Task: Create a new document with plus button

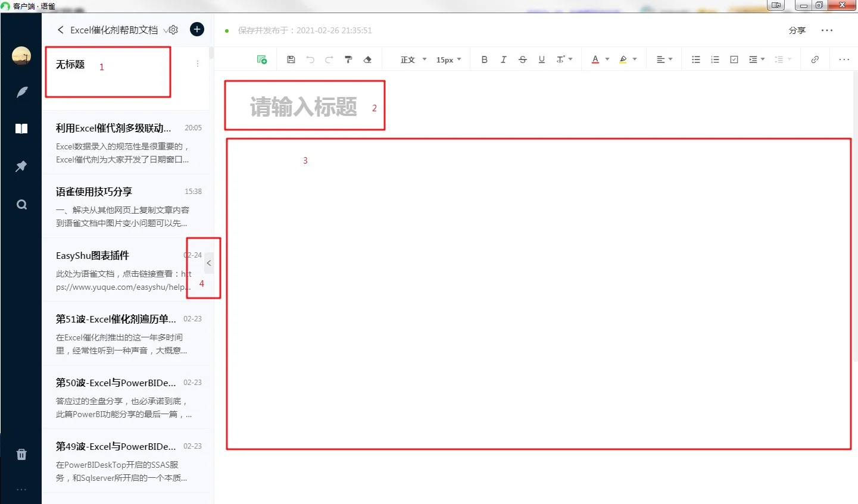Action: point(197,29)
